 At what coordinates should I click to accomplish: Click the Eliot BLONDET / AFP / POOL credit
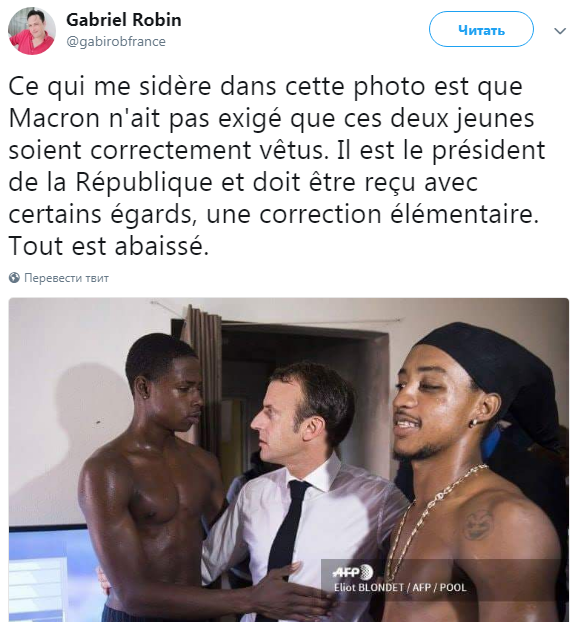coord(400,587)
